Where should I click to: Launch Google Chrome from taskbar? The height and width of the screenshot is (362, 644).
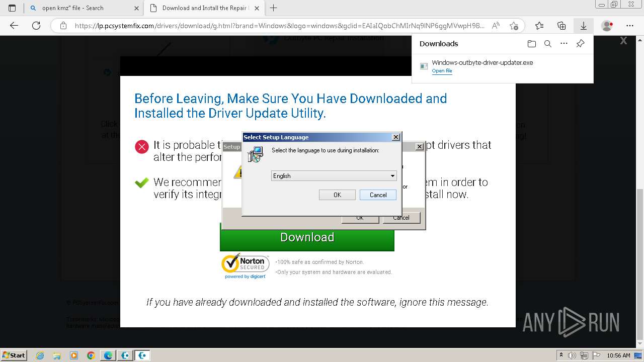pos(91,355)
